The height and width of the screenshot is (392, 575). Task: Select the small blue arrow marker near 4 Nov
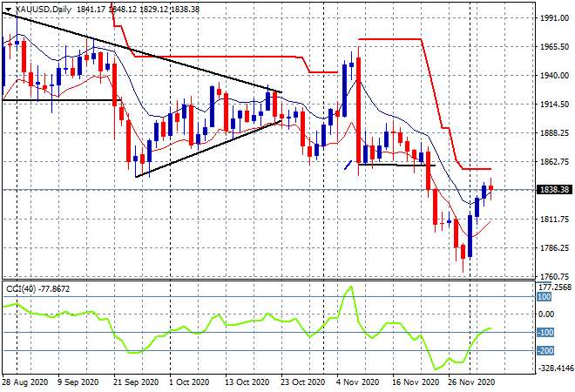[x=348, y=165]
